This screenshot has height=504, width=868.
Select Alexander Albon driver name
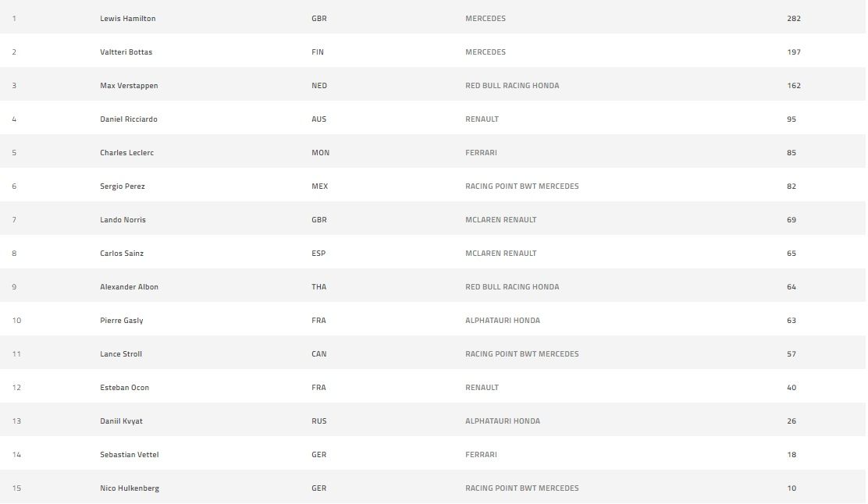click(129, 286)
